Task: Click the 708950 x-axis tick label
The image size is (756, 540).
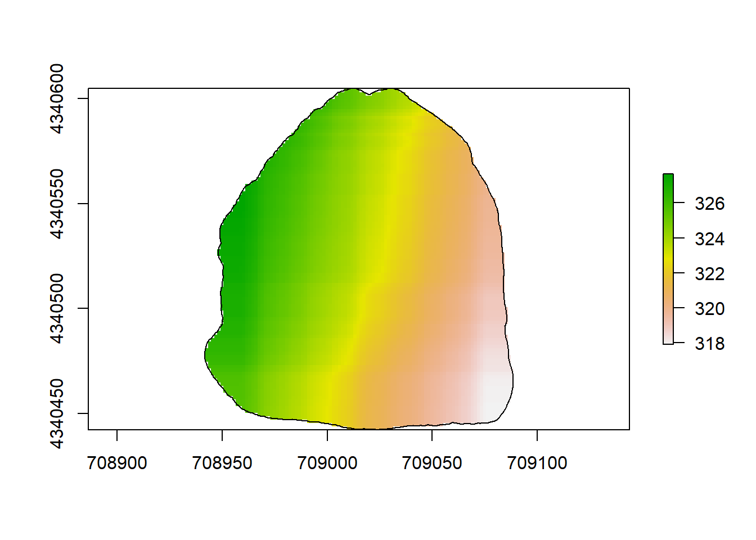Action: tap(222, 463)
